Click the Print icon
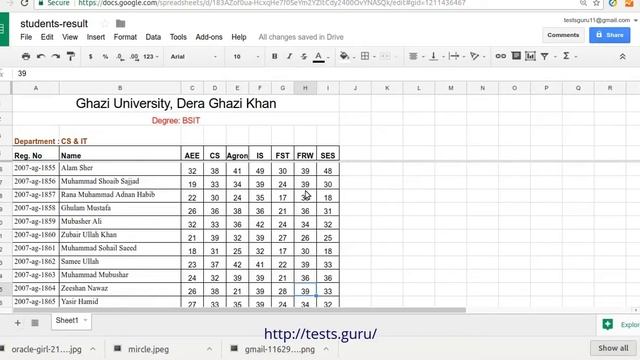640x360 pixels. (x=26, y=56)
